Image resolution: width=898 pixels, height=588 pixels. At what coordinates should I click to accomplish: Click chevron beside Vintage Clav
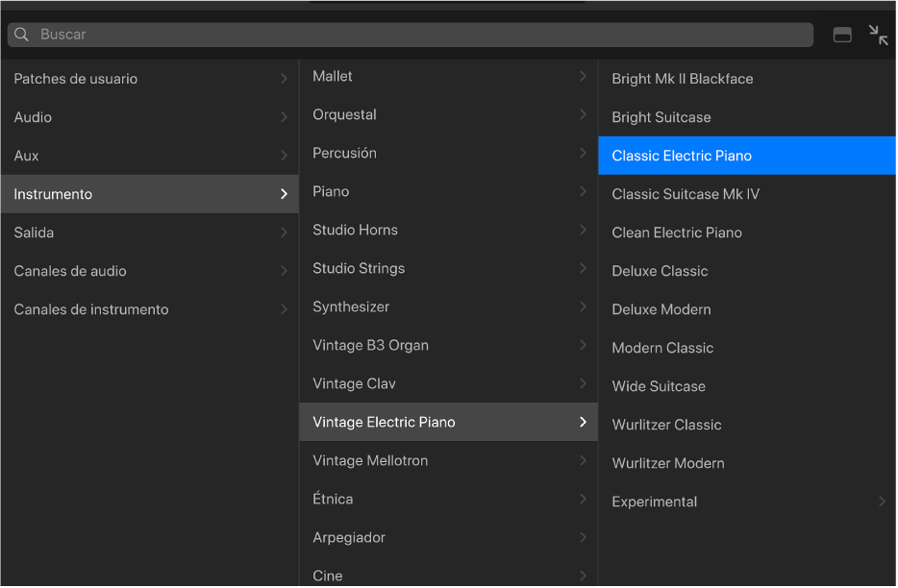coord(583,383)
